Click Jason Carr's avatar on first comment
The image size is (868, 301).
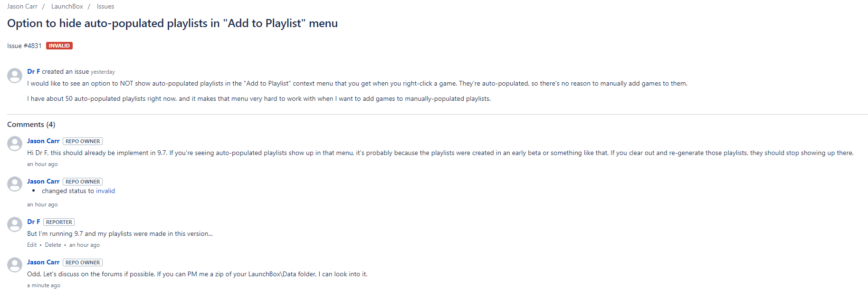(15, 144)
